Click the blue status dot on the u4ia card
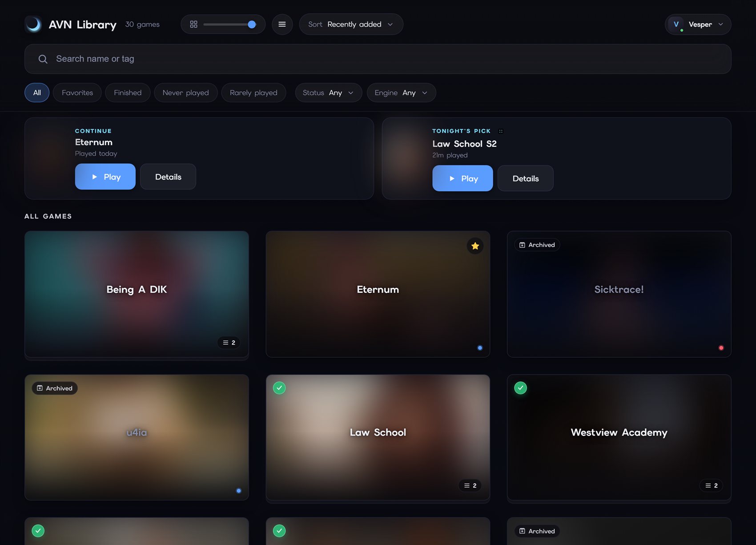This screenshot has height=545, width=756. coord(239,491)
